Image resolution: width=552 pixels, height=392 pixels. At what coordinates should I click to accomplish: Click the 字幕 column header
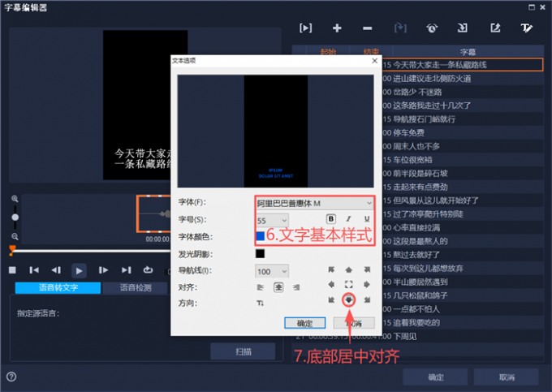point(468,52)
